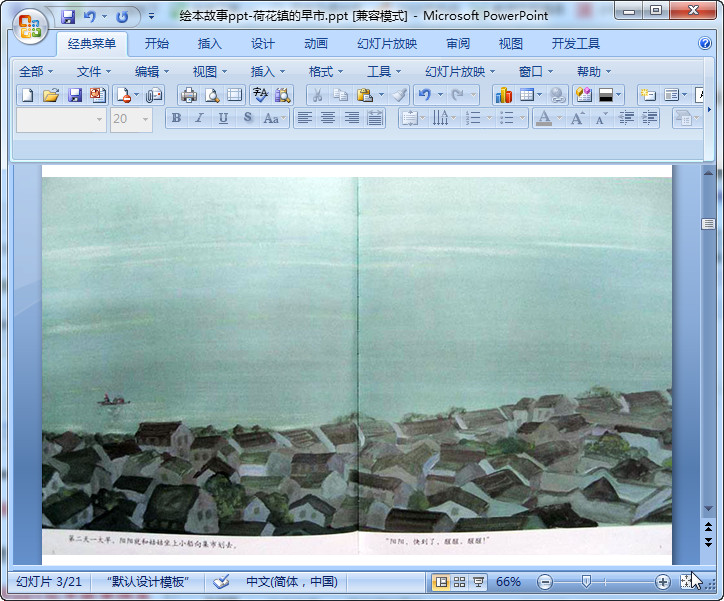This screenshot has height=601, width=724.
Task: Switch to Slide Sorter view
Action: click(459, 582)
